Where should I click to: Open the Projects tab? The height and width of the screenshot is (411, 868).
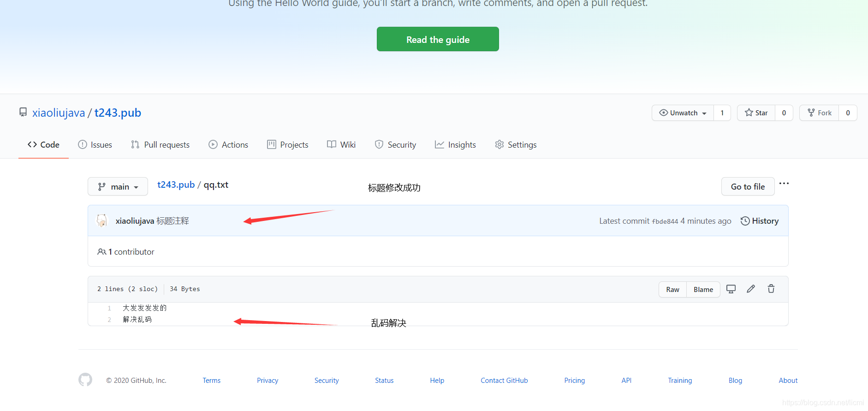click(288, 144)
